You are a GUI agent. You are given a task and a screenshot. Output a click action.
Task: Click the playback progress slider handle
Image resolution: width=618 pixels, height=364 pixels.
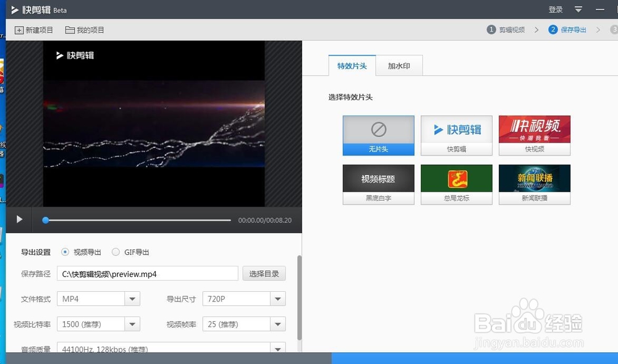click(x=46, y=220)
